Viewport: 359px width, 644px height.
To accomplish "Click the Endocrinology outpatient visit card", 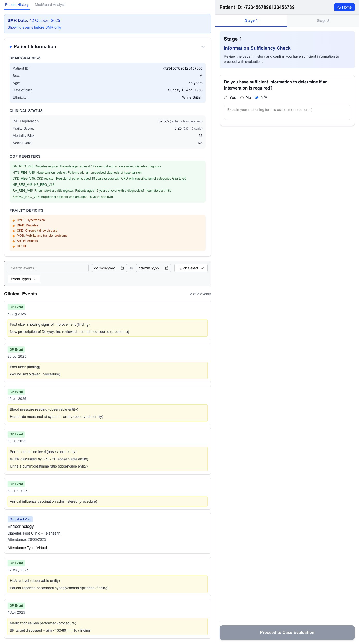I will click(x=108, y=533).
